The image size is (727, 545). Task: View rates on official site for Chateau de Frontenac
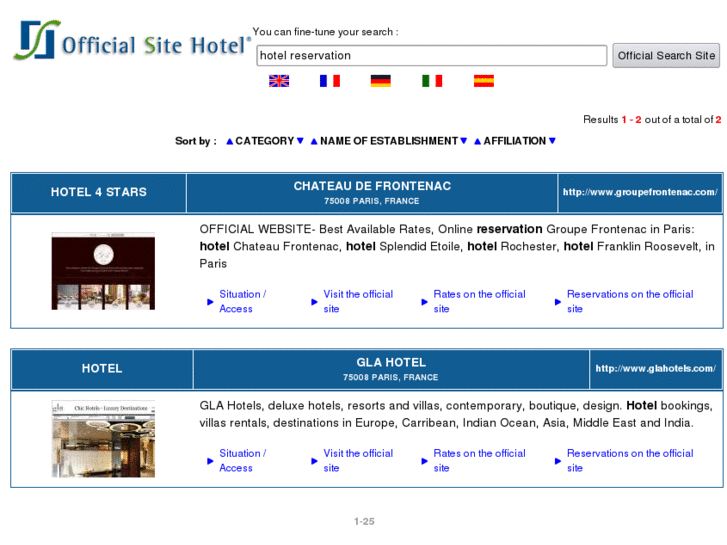click(x=479, y=301)
